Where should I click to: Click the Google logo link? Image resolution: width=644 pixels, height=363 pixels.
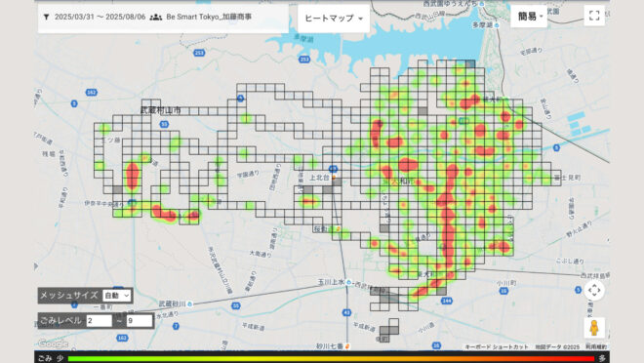point(53,343)
